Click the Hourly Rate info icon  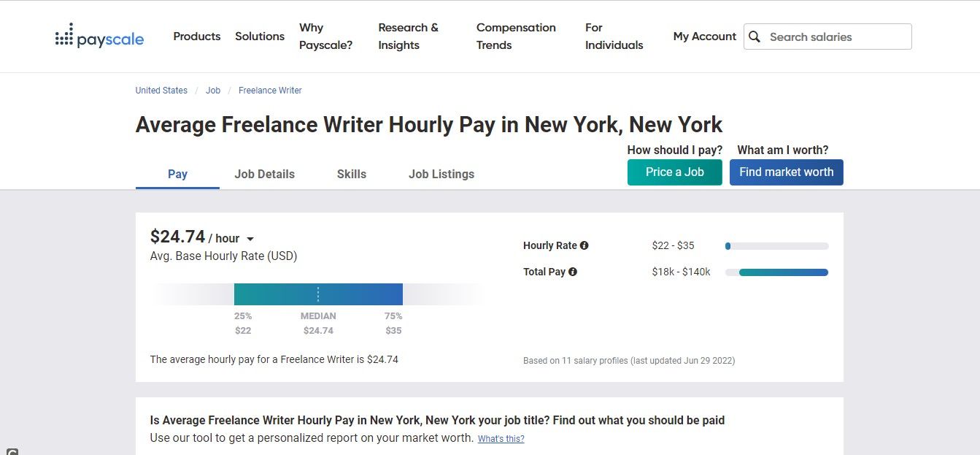click(x=584, y=245)
